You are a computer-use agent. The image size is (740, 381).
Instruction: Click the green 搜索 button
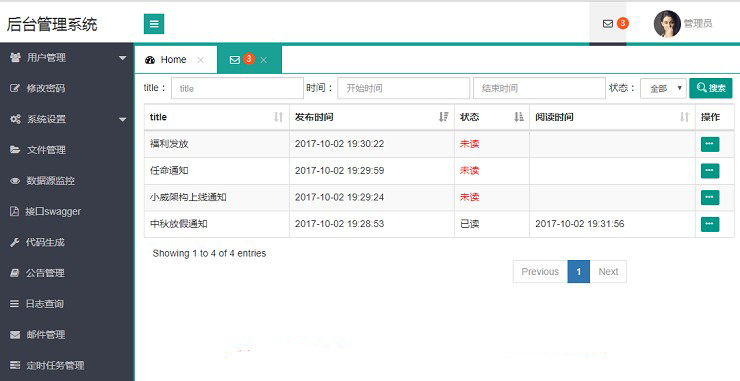(x=711, y=88)
